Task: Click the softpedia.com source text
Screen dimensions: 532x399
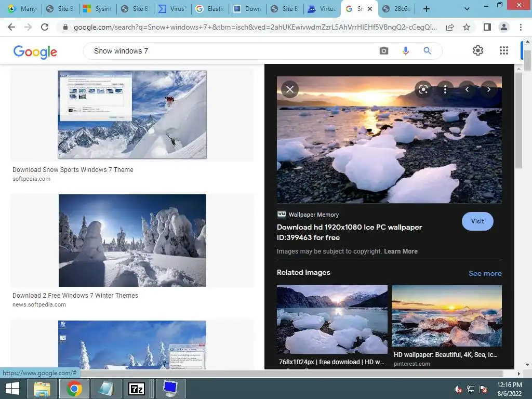Action: pos(31,179)
